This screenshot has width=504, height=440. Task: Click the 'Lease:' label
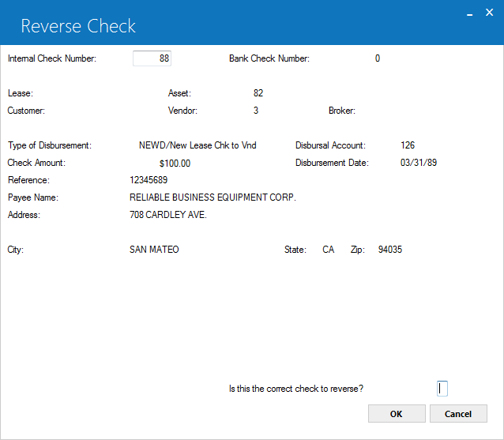21,93
